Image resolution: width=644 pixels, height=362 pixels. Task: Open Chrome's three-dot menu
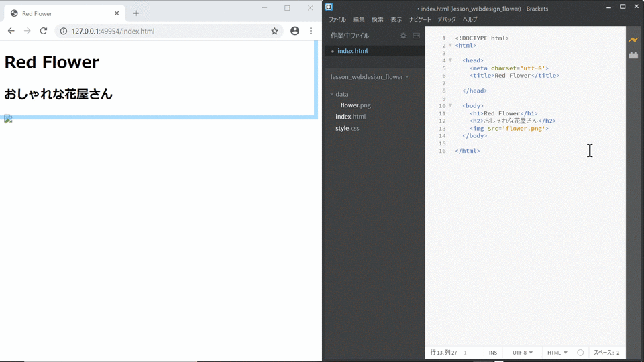coord(311,31)
